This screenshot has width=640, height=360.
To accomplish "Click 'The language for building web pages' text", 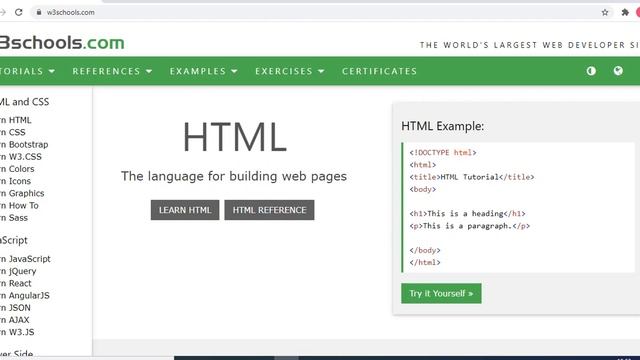I will [234, 176].
